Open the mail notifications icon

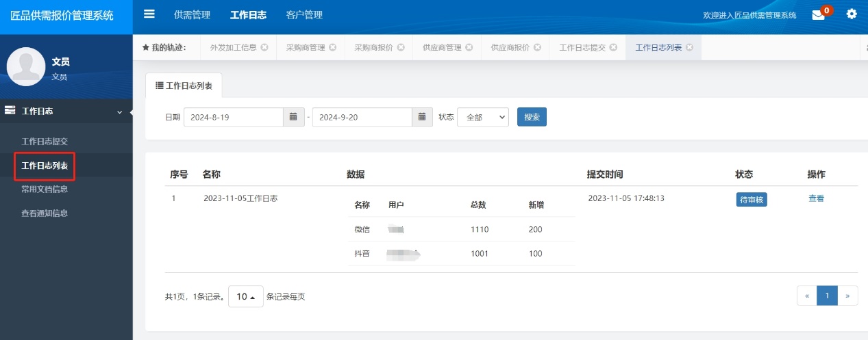click(x=818, y=15)
